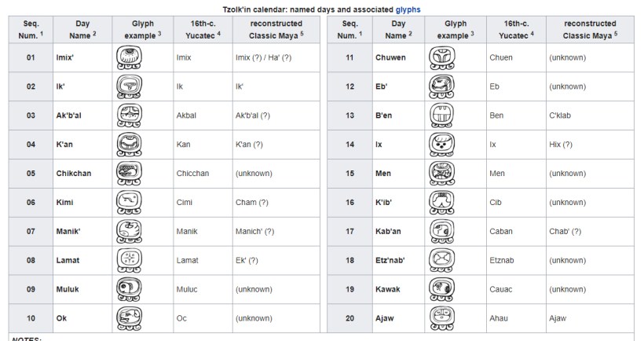
Task: Click the Ix glyph image
Action: click(441, 145)
